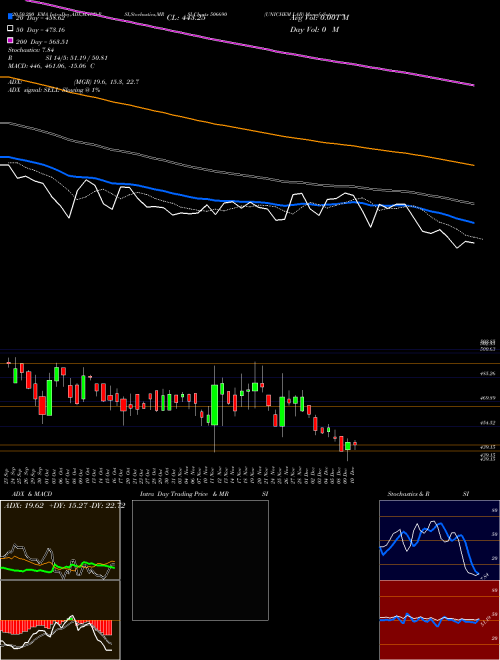Click the white 50 Day EMA legend swatch
This screenshot has height=660, width=500.
10,29
